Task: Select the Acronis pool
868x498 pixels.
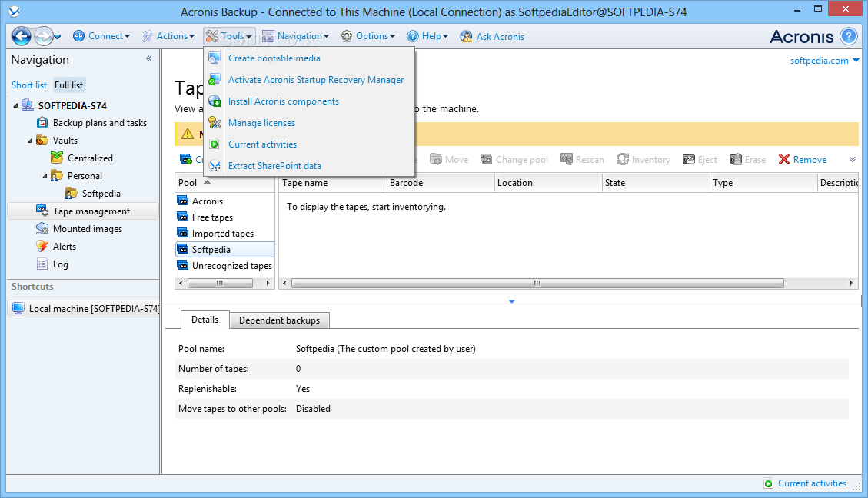Action: [x=224, y=201]
